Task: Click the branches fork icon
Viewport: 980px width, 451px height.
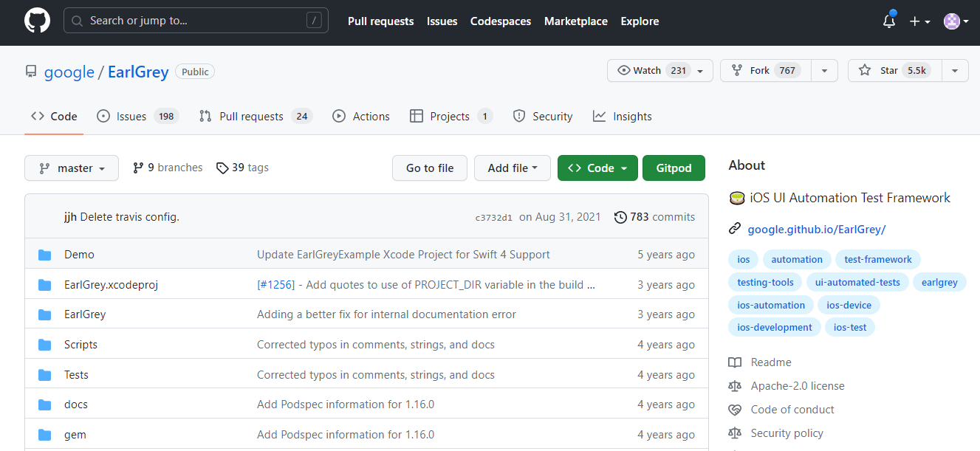Action: pyautogui.click(x=138, y=168)
